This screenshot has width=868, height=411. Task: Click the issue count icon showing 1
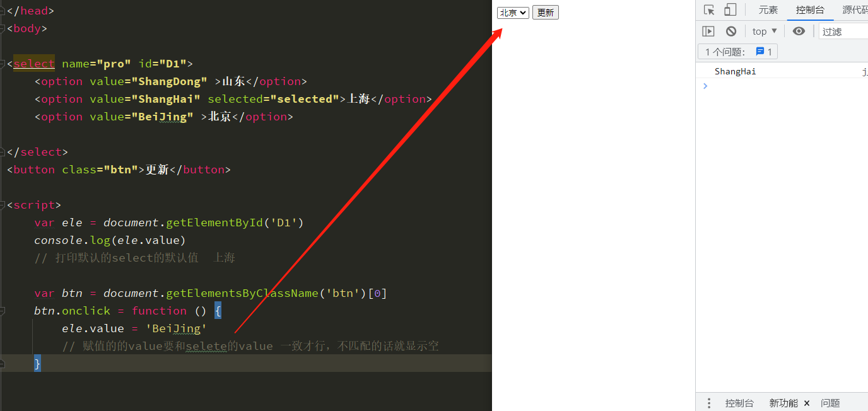point(764,52)
